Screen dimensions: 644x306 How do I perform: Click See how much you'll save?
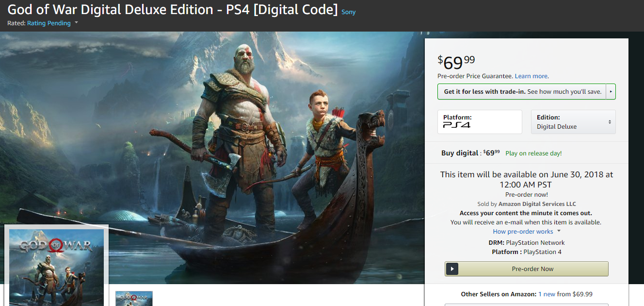[564, 92]
